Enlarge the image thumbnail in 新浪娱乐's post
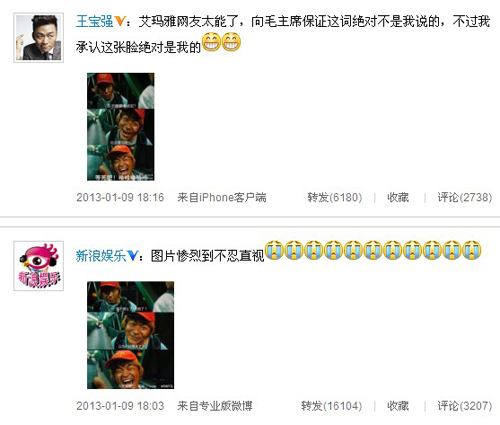500x425 pixels. click(130, 335)
